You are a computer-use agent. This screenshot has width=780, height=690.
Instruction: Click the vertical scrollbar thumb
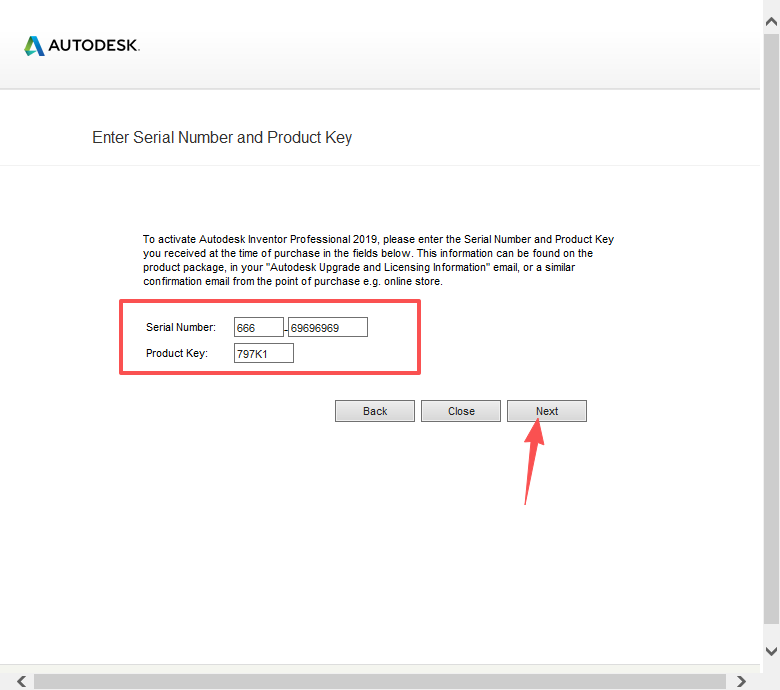click(x=772, y=328)
